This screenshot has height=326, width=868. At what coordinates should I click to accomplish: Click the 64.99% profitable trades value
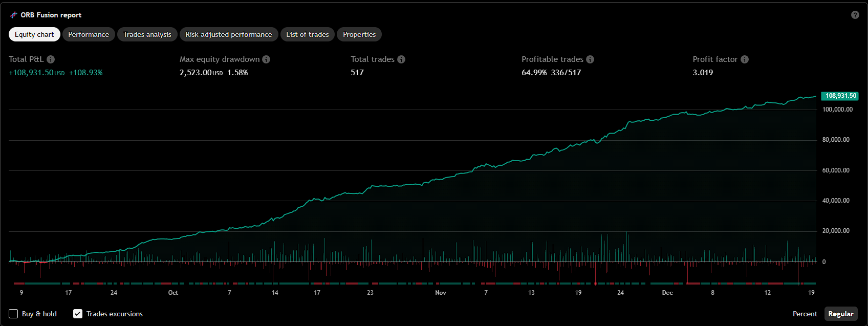tap(534, 73)
